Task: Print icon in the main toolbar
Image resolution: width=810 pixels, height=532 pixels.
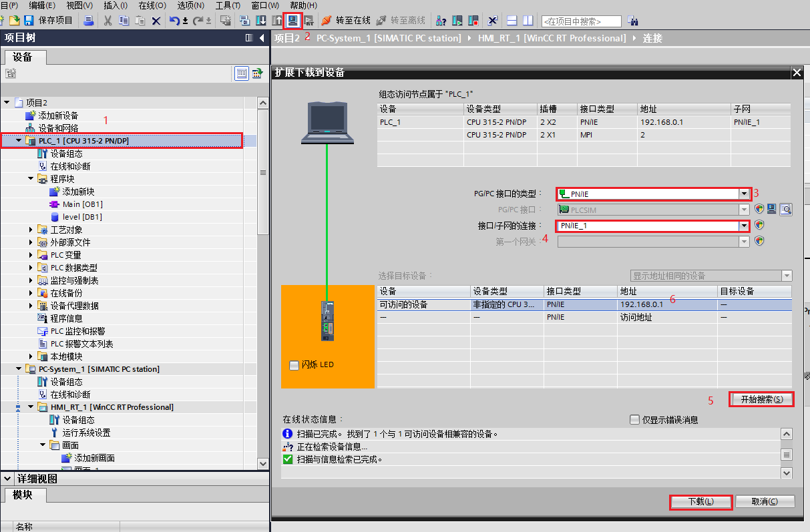Action: point(89,21)
